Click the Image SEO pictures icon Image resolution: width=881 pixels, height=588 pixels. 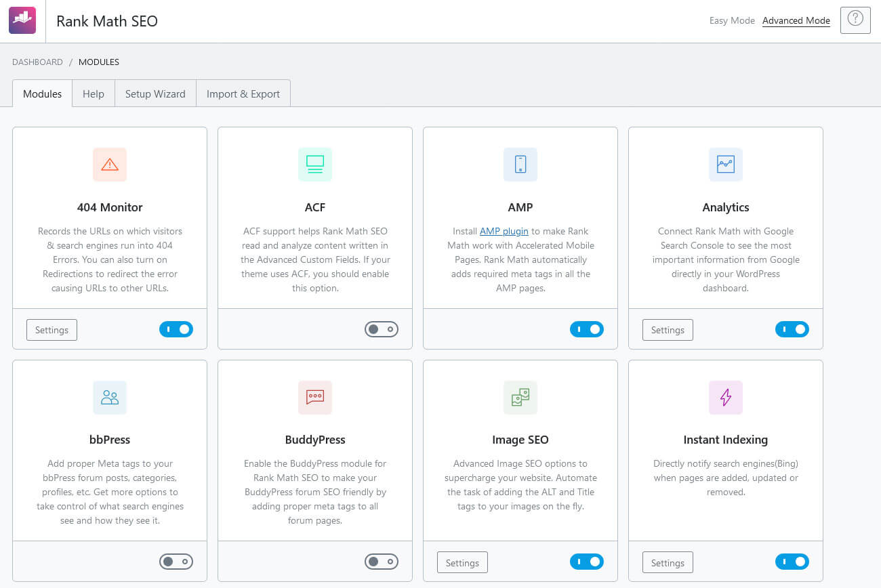tap(520, 398)
